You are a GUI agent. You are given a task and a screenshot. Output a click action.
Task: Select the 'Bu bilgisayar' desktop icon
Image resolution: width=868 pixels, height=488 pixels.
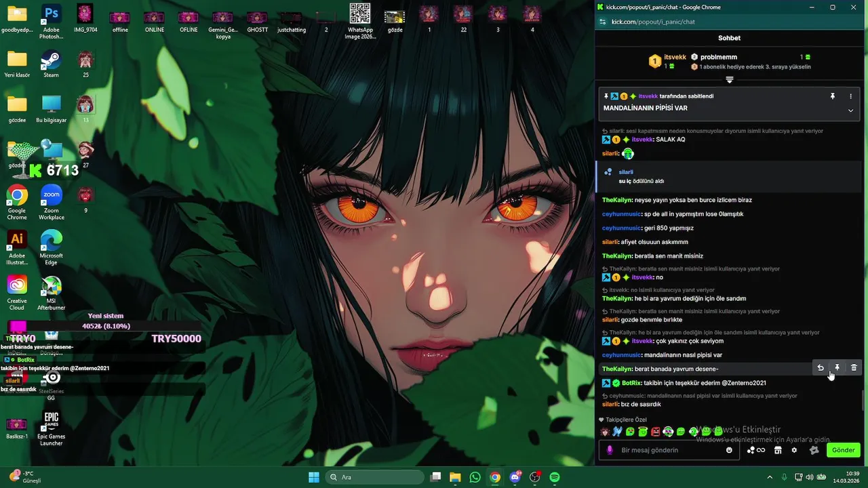point(51,109)
